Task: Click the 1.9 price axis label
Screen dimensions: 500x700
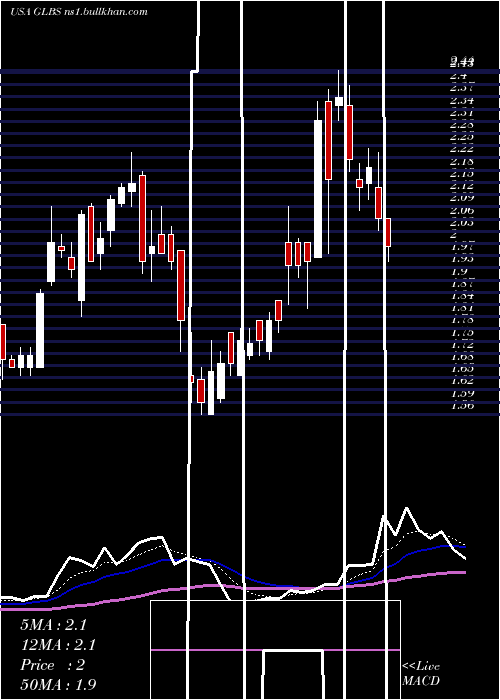Action: pos(458,271)
